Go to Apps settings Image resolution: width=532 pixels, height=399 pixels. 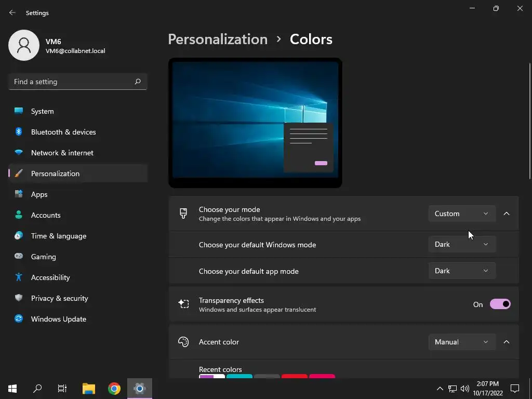tap(78, 194)
